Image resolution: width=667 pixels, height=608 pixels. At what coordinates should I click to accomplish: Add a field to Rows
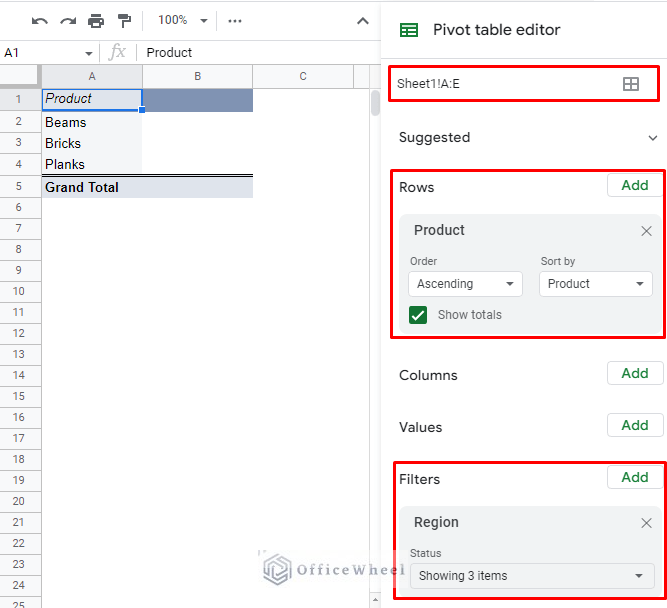coord(635,186)
